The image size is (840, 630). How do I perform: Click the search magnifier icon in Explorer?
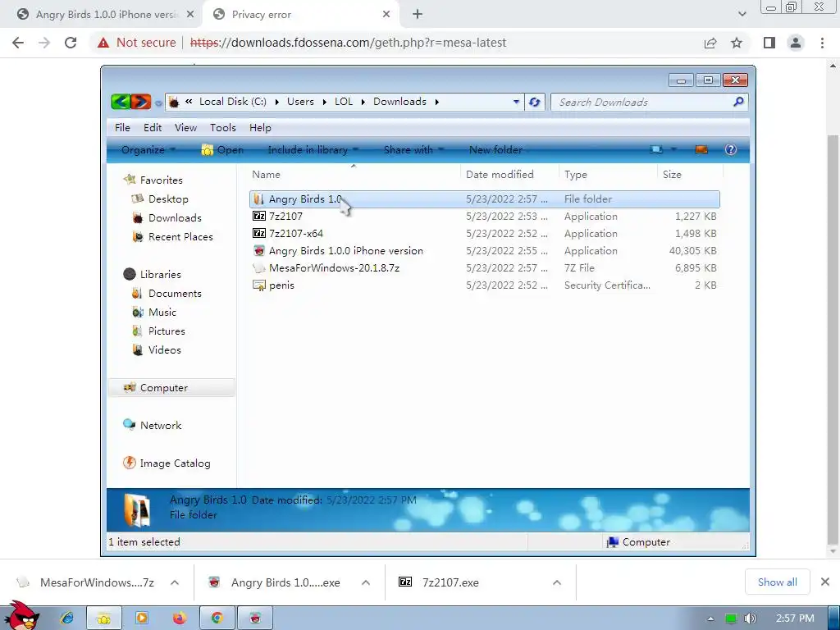738,101
